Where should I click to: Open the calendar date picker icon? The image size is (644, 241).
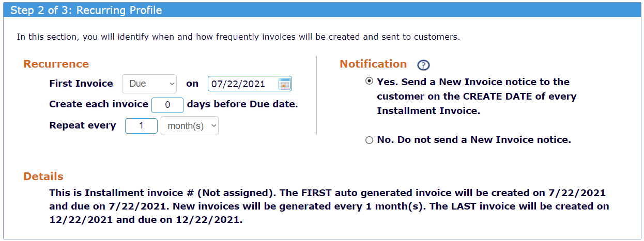284,84
